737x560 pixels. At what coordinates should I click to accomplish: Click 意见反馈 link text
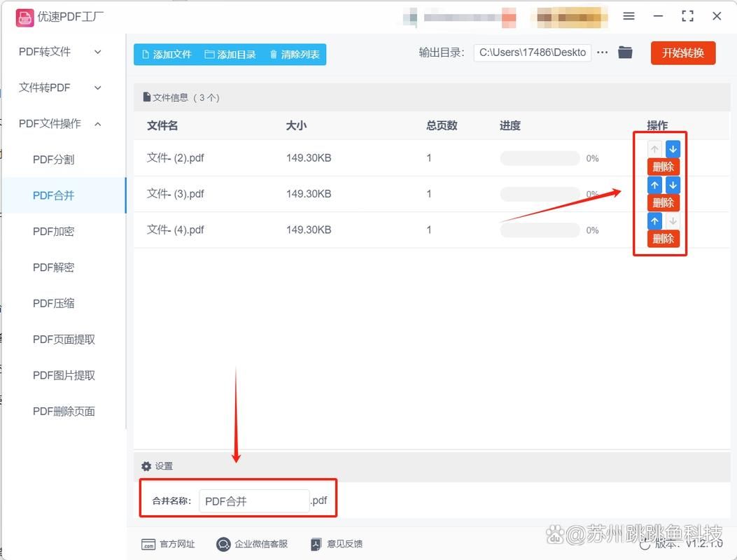[x=344, y=544]
